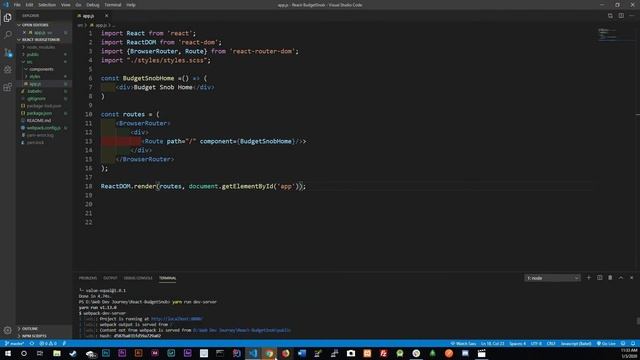This screenshot has width=640, height=360.
Task: Select the Terminal panel tab
Action: [167, 278]
